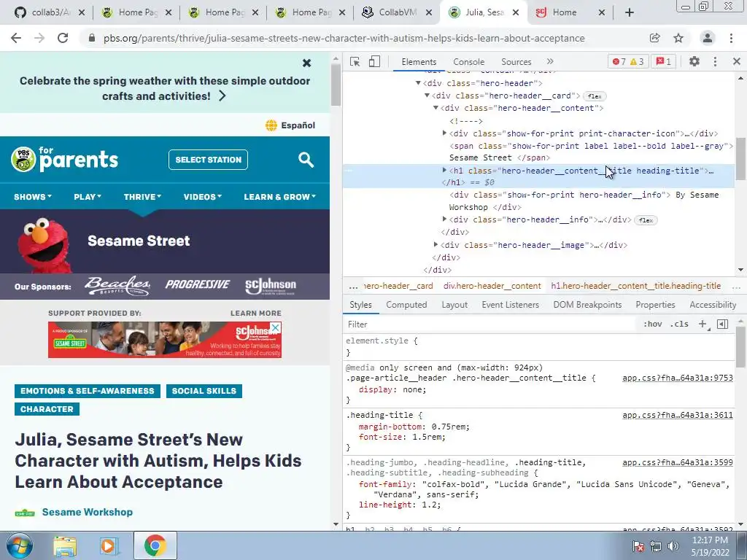Click the Styles Filter input field
747x560 pixels.
coord(491,324)
